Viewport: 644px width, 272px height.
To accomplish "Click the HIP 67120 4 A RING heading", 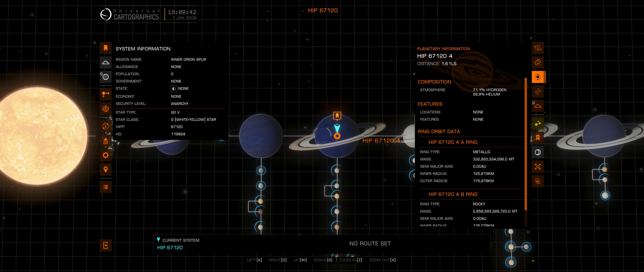I will click(x=453, y=142).
